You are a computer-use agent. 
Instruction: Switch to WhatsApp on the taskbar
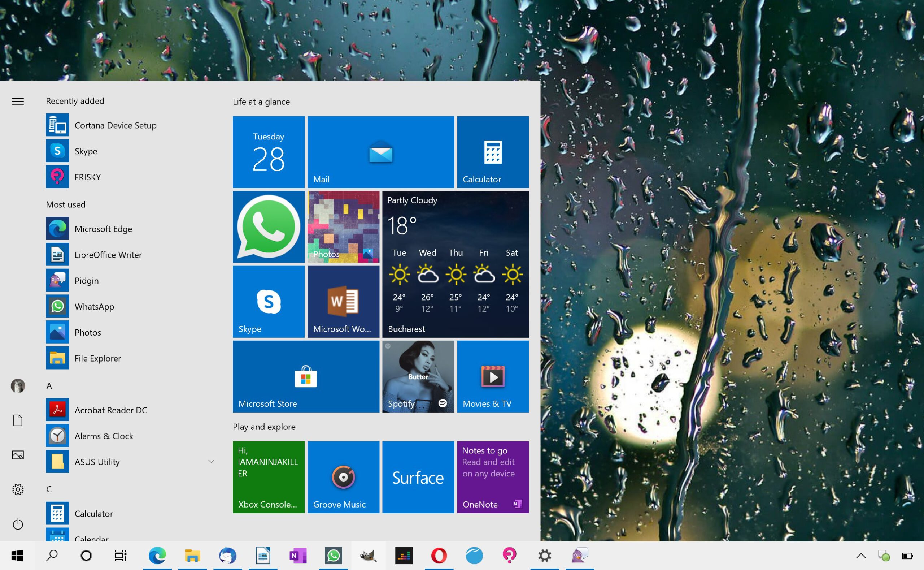pos(334,556)
